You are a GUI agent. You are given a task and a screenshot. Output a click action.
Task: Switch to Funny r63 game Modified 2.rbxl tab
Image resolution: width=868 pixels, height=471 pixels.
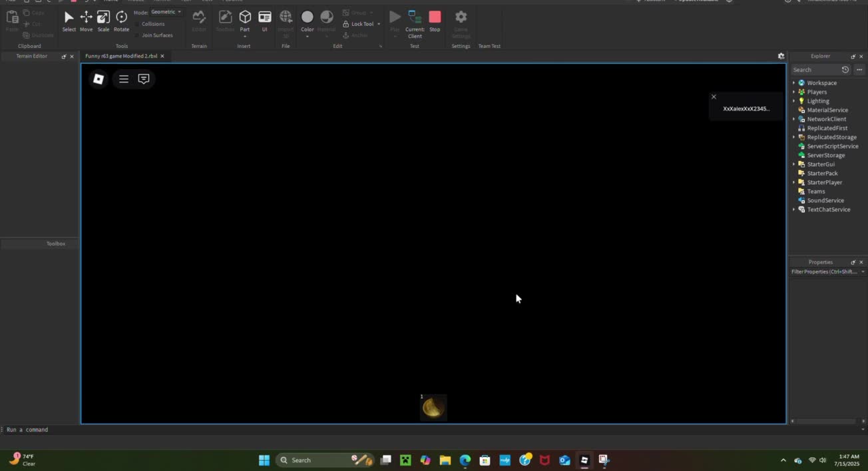pos(121,57)
